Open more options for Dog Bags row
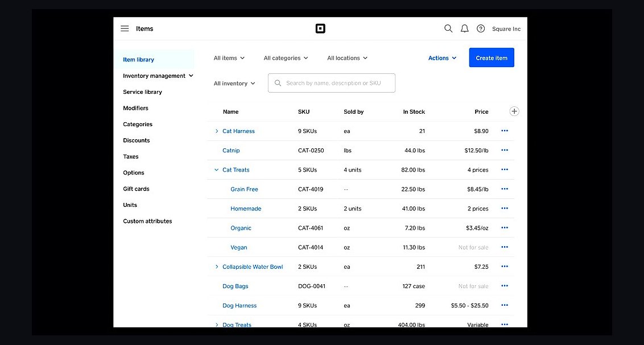Viewport: 644px width, 345px height. click(505, 285)
